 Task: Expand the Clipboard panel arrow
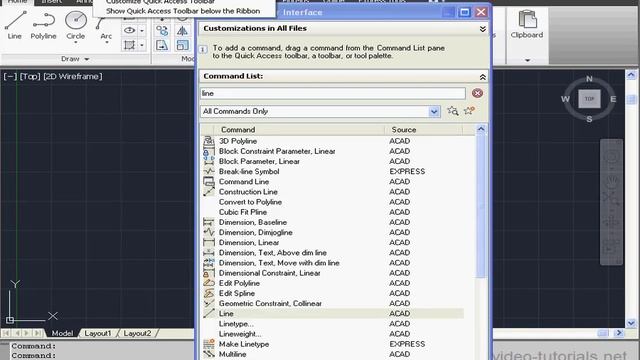(x=527, y=60)
